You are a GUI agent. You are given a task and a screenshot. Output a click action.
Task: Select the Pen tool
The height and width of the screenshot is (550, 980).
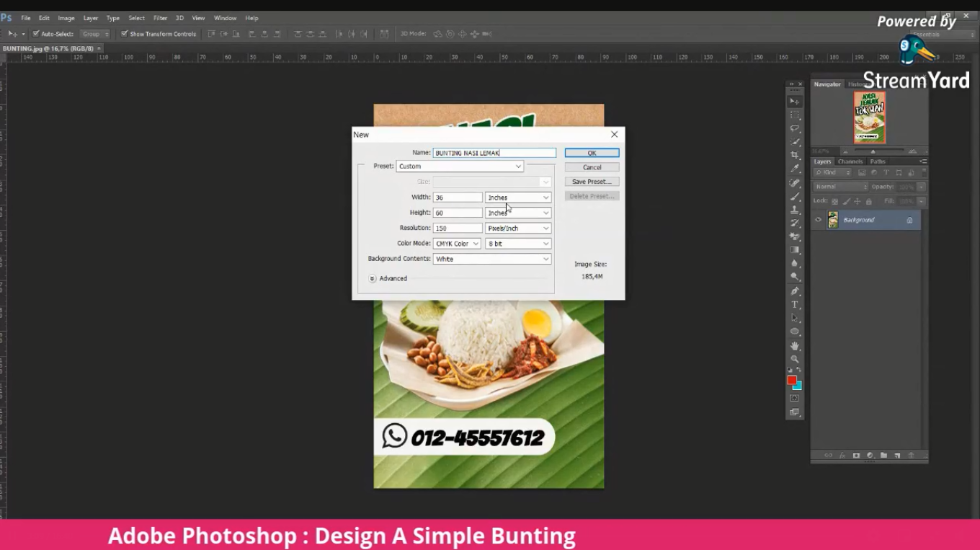click(795, 291)
